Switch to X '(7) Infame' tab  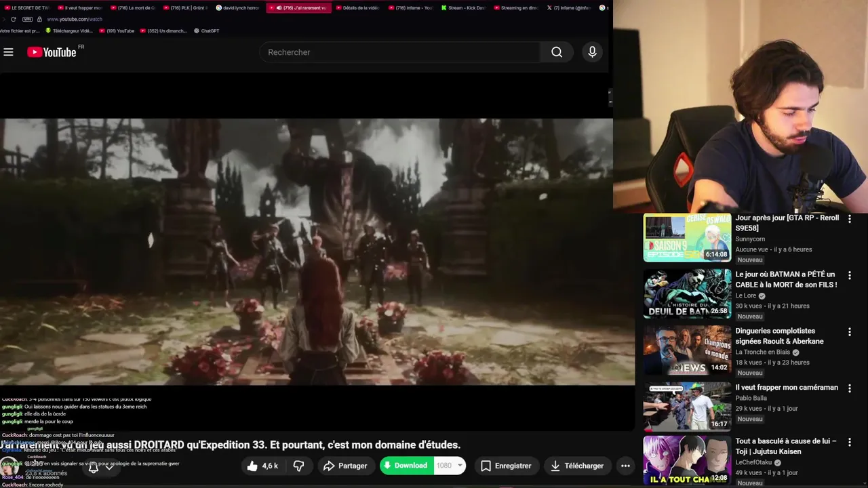pyautogui.click(x=570, y=7)
